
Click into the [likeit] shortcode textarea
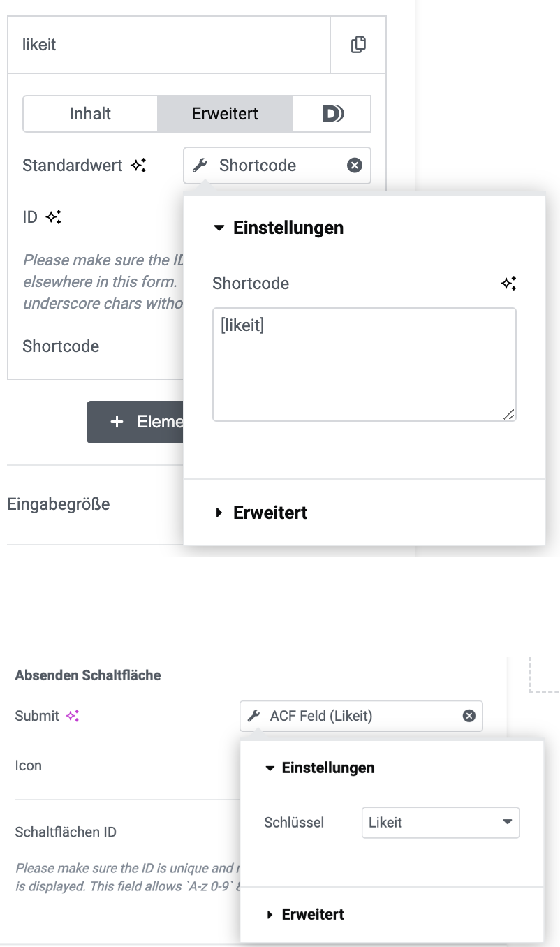(364, 365)
